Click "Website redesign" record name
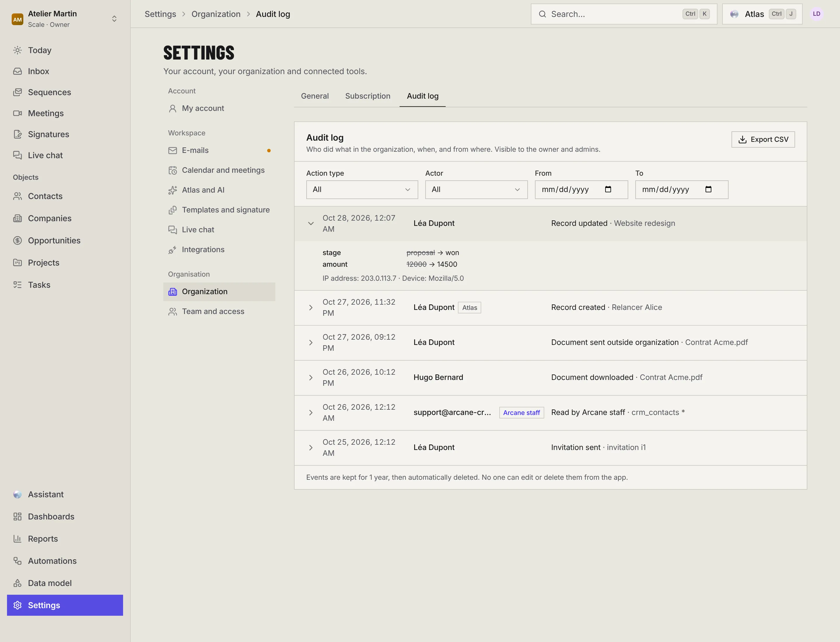This screenshot has width=840, height=642. [x=644, y=223]
